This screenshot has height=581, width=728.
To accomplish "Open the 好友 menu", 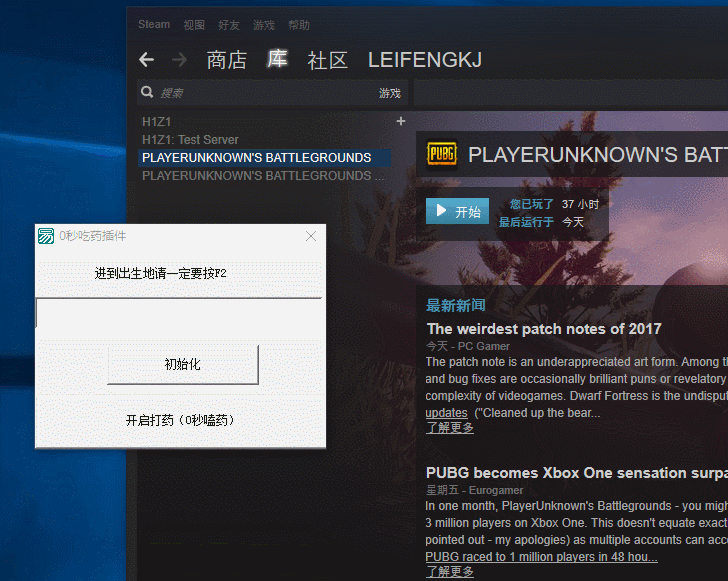I will (229, 25).
